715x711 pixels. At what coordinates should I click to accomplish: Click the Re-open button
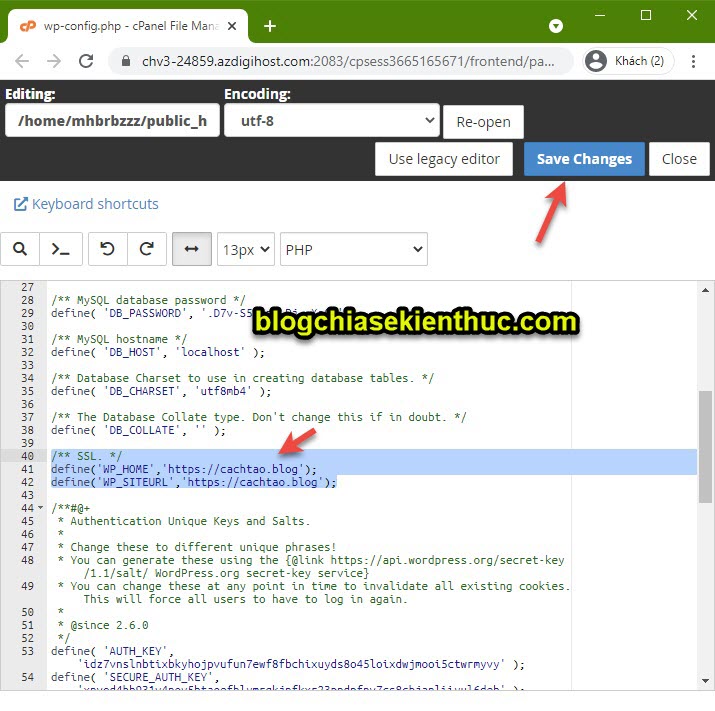coord(483,122)
